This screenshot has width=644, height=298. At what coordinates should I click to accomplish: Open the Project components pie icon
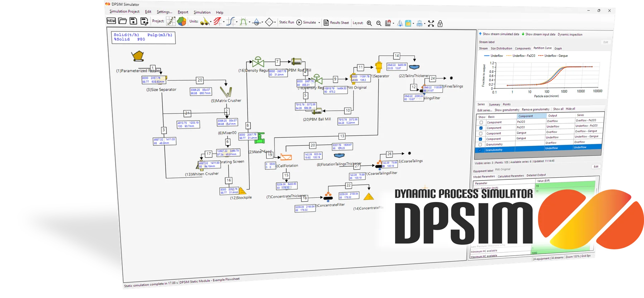coord(182,21)
